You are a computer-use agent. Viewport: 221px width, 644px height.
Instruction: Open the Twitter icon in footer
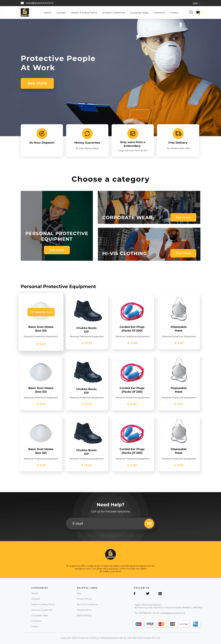click(148, 593)
